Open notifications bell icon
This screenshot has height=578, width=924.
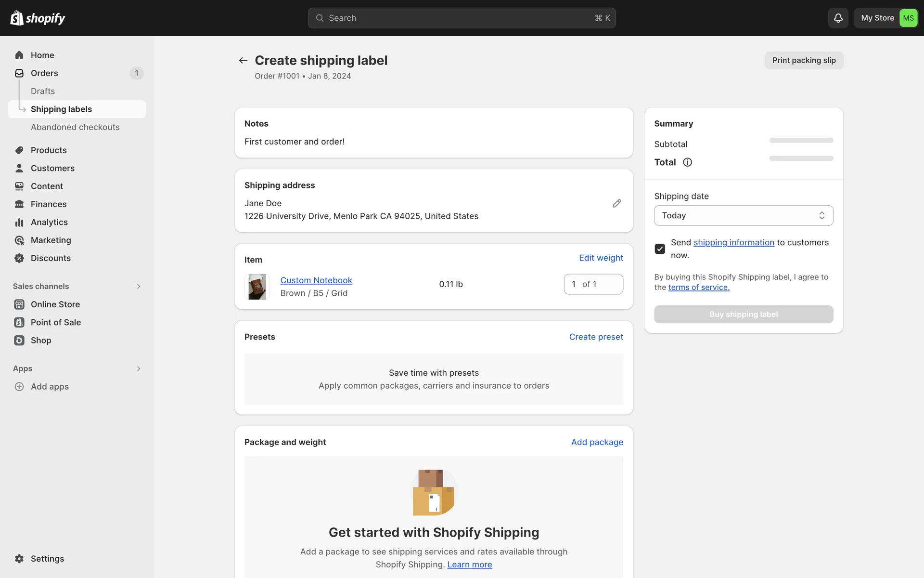click(x=838, y=18)
